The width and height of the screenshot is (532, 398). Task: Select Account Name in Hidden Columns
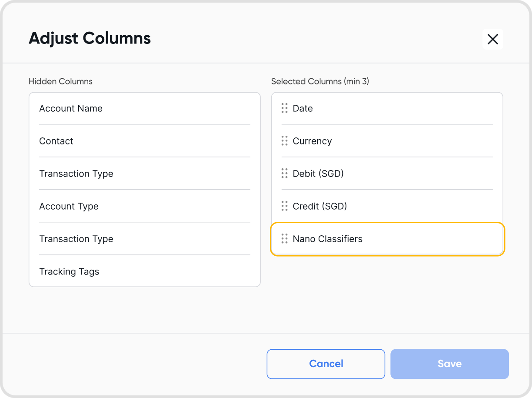pos(71,108)
